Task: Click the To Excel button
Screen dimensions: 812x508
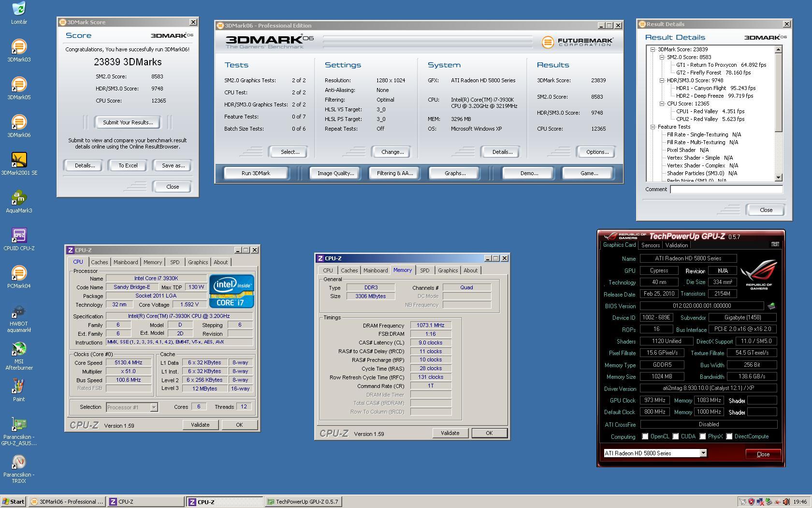Action: tap(128, 165)
